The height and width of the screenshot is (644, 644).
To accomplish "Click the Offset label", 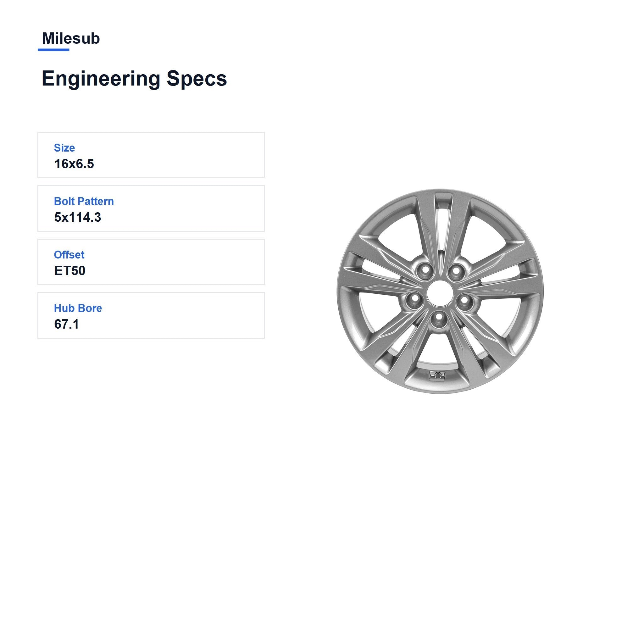I will pos(69,255).
